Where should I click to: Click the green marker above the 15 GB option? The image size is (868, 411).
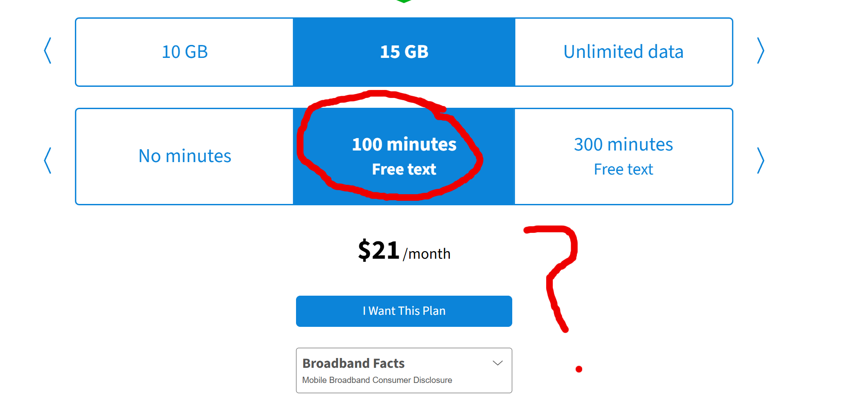[x=404, y=1]
